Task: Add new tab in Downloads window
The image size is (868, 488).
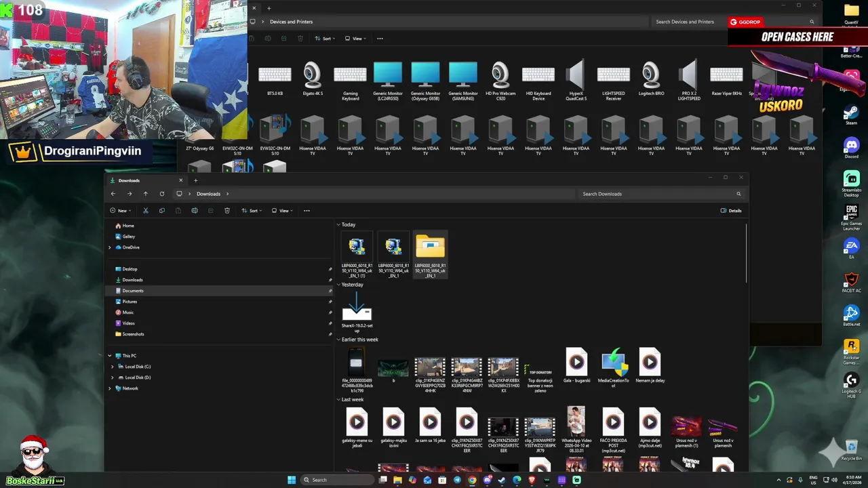Action: click(x=195, y=180)
